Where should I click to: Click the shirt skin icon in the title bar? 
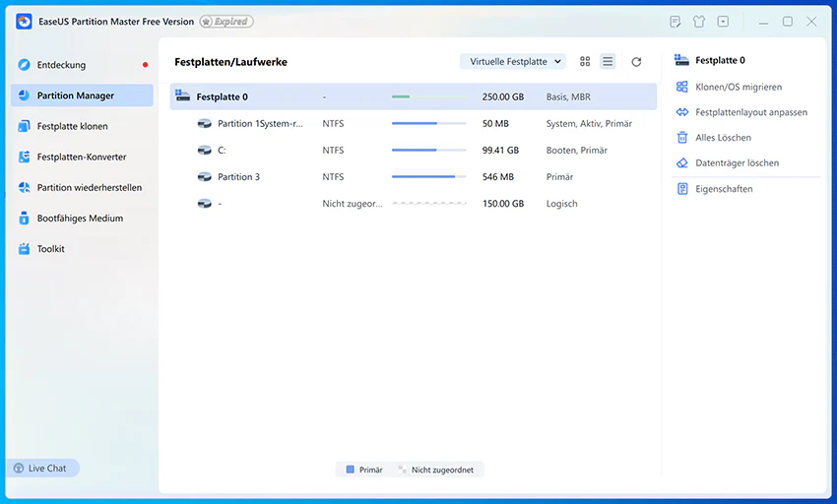[699, 22]
